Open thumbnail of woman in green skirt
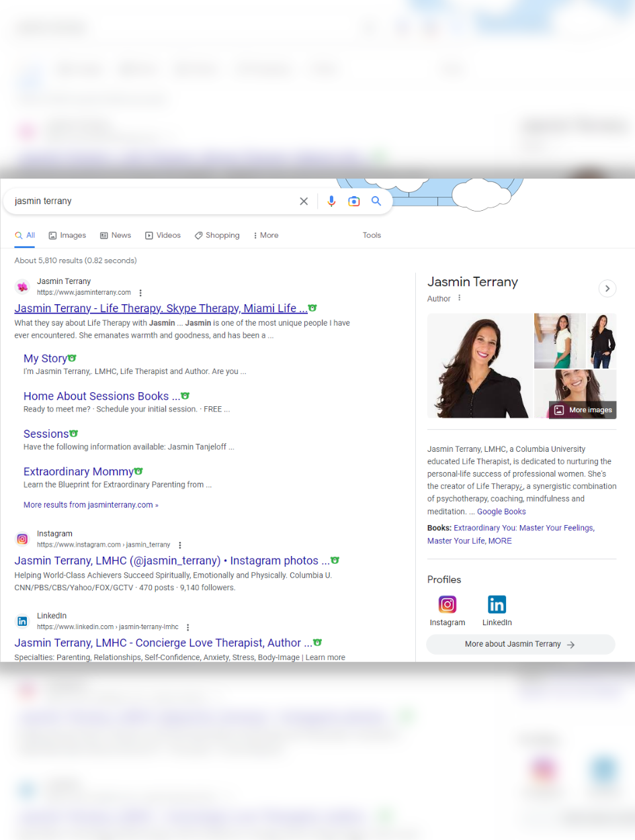This screenshot has height=840, width=635. pyautogui.click(x=560, y=341)
